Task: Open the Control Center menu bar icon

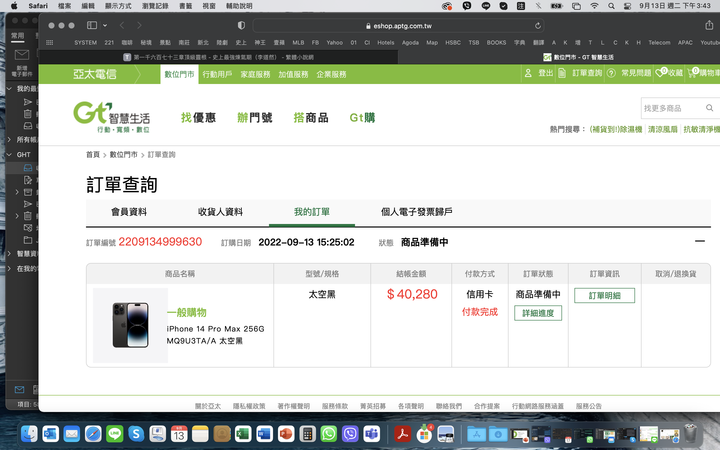Action: (x=627, y=6)
